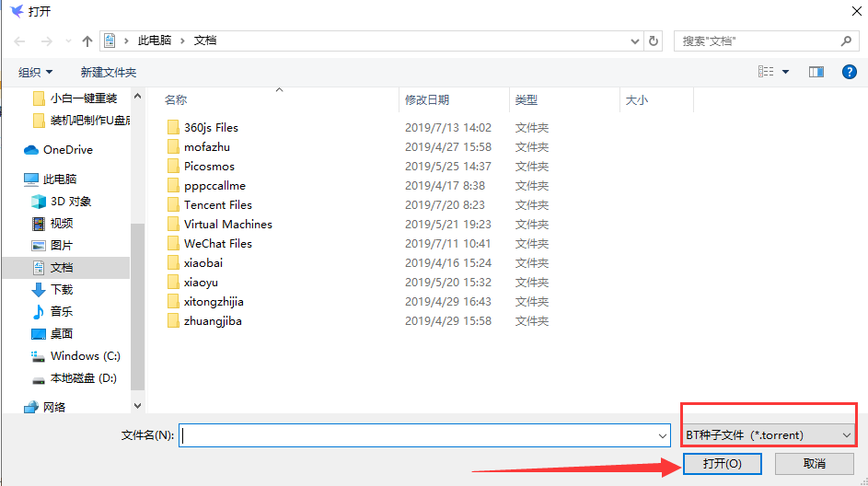Image resolution: width=868 pixels, height=486 pixels.
Task: Open Windows (C:) drive
Action: pos(85,356)
